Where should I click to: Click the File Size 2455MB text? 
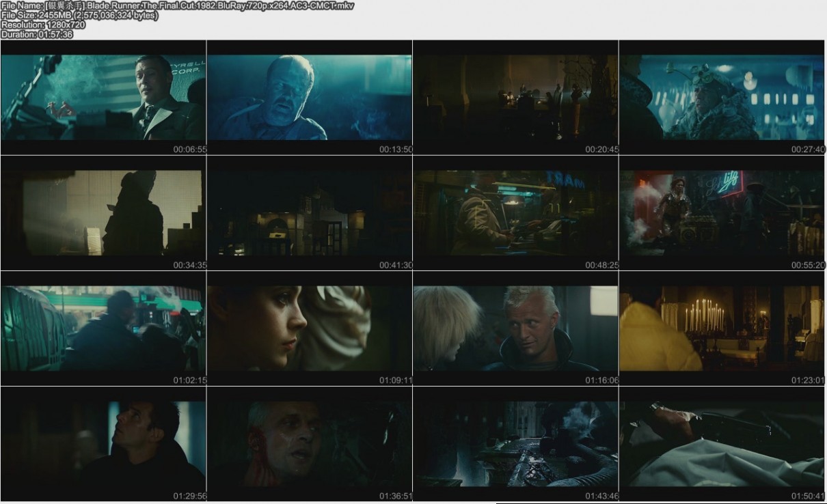79,15
